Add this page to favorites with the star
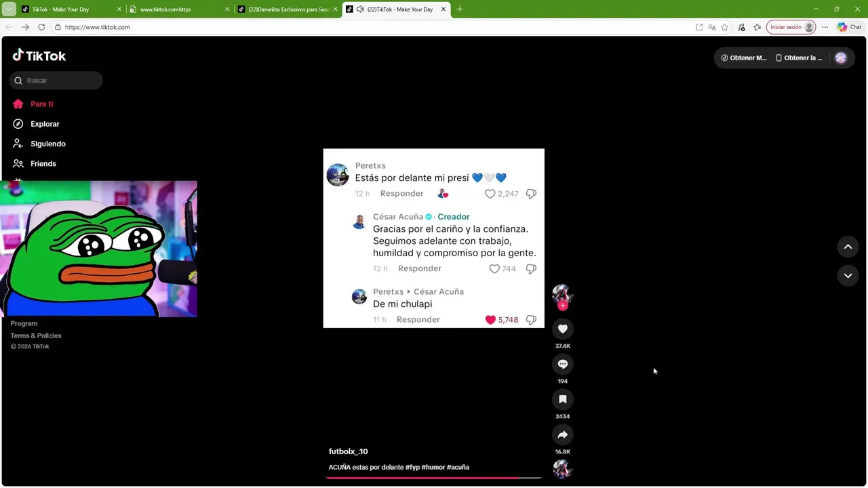Image resolution: width=868 pixels, height=488 pixels. point(725,27)
